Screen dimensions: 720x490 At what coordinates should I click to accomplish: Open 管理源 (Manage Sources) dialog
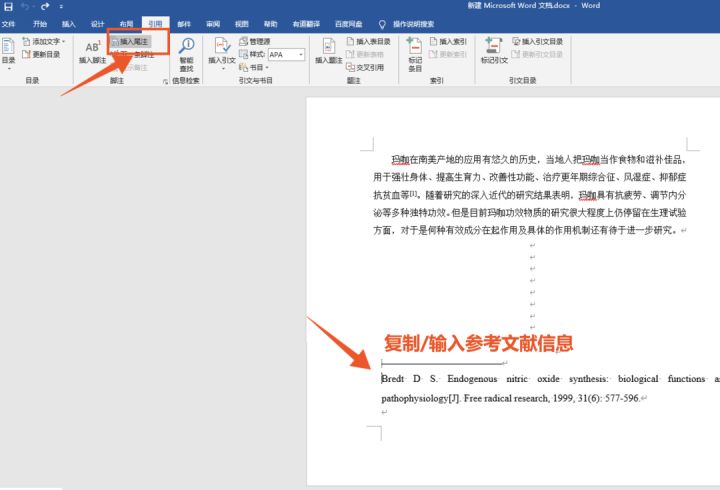click(257, 42)
